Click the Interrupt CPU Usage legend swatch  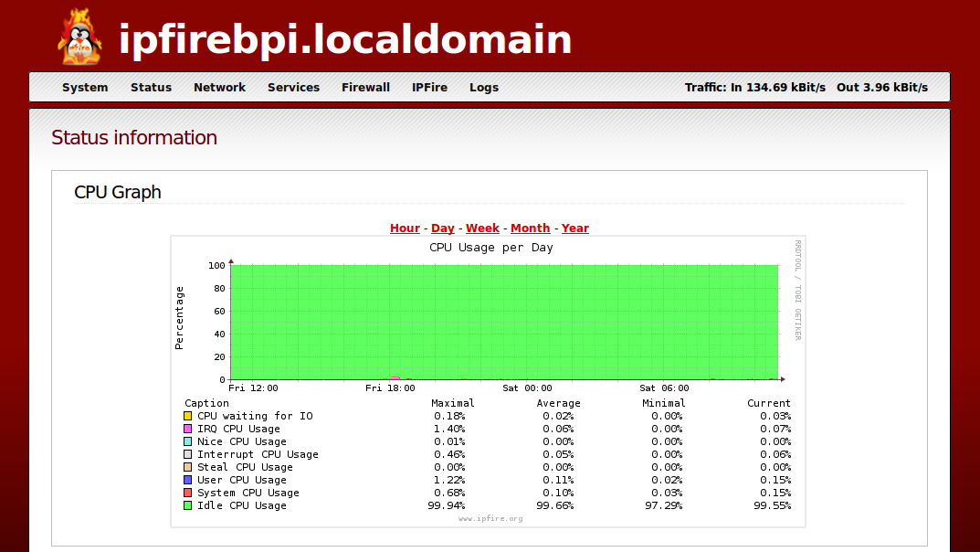pos(187,454)
